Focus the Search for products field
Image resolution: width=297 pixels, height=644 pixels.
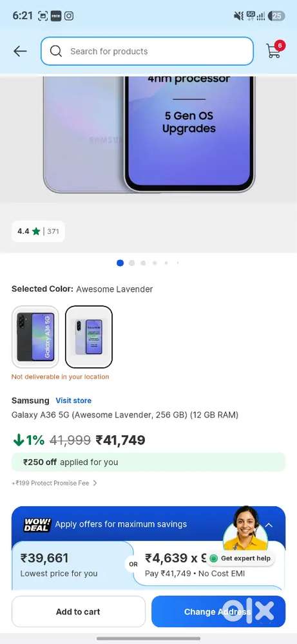147,52
